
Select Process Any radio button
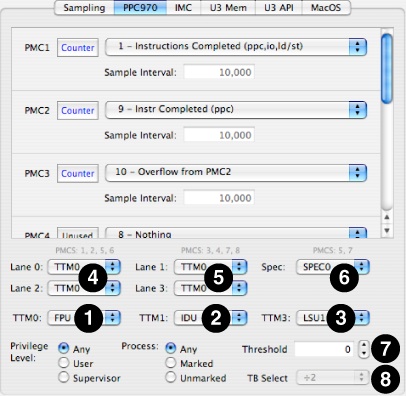pyautogui.click(x=170, y=348)
